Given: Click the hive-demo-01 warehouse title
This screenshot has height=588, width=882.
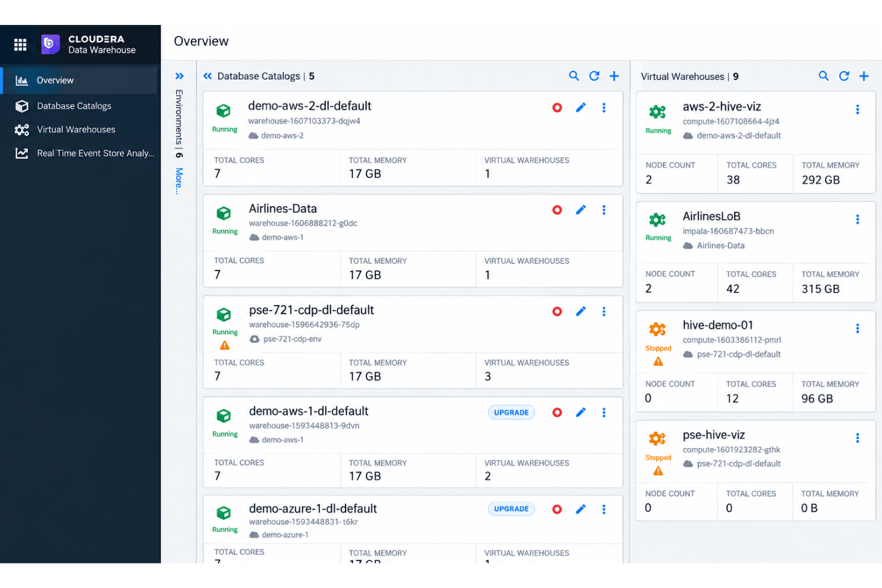Looking at the screenshot, I should [718, 325].
